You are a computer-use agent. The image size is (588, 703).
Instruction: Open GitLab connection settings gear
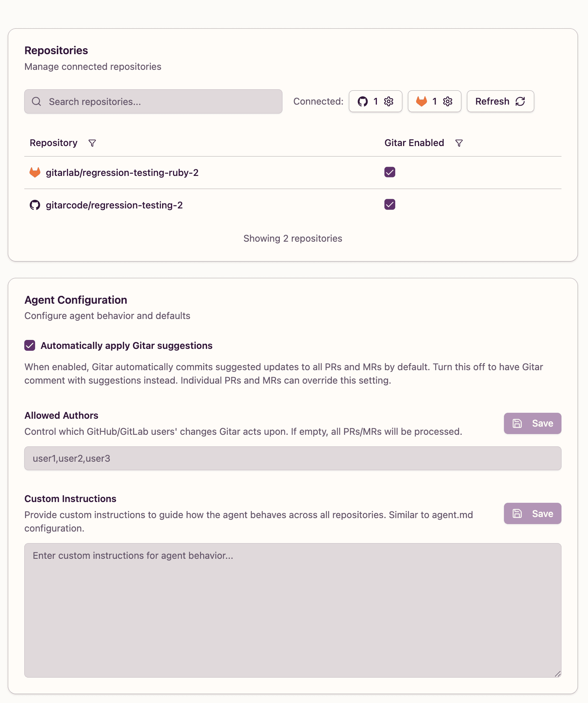(448, 101)
